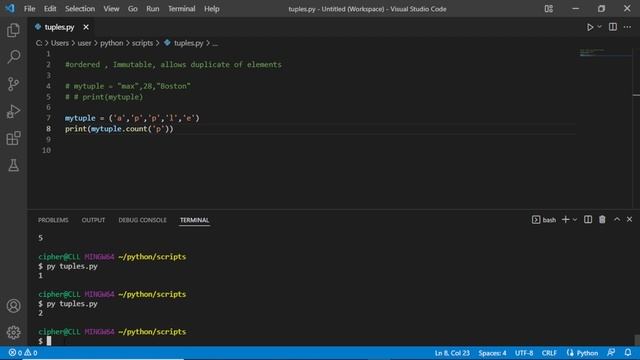Click the user breadcrumb segment

84,43
